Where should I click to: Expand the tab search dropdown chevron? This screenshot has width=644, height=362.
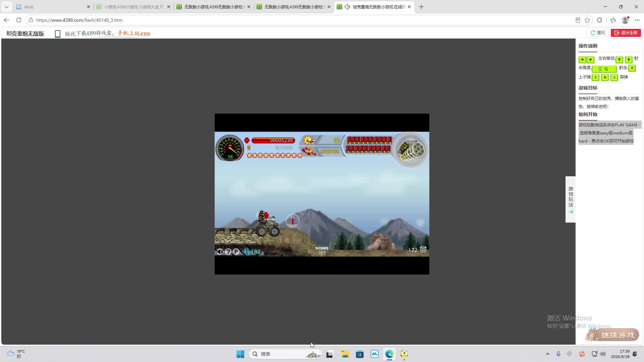(x=6, y=7)
